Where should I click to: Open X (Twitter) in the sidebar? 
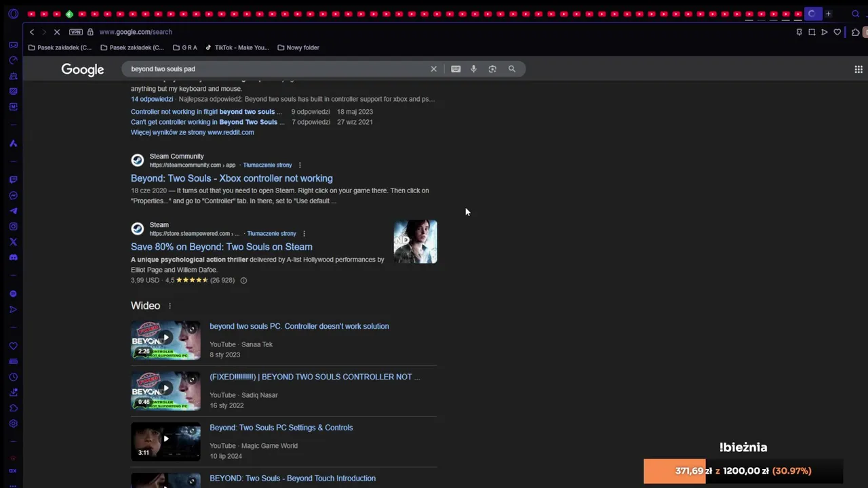[x=13, y=242]
